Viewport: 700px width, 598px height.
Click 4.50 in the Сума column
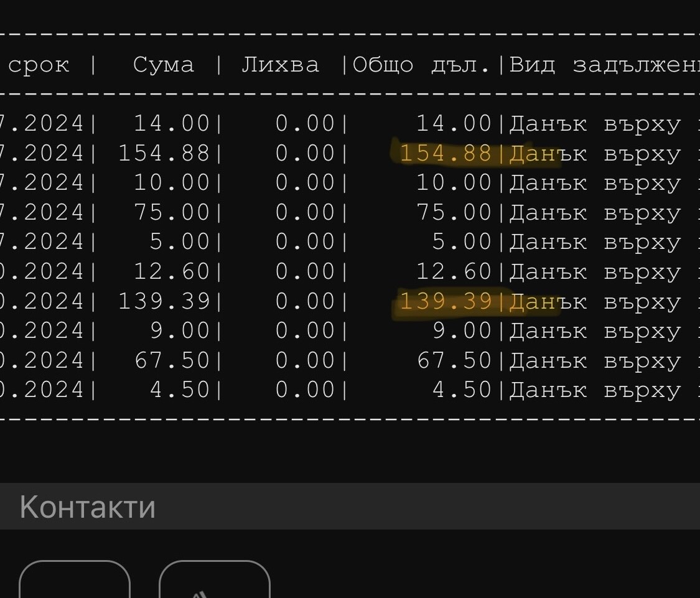[x=179, y=390]
